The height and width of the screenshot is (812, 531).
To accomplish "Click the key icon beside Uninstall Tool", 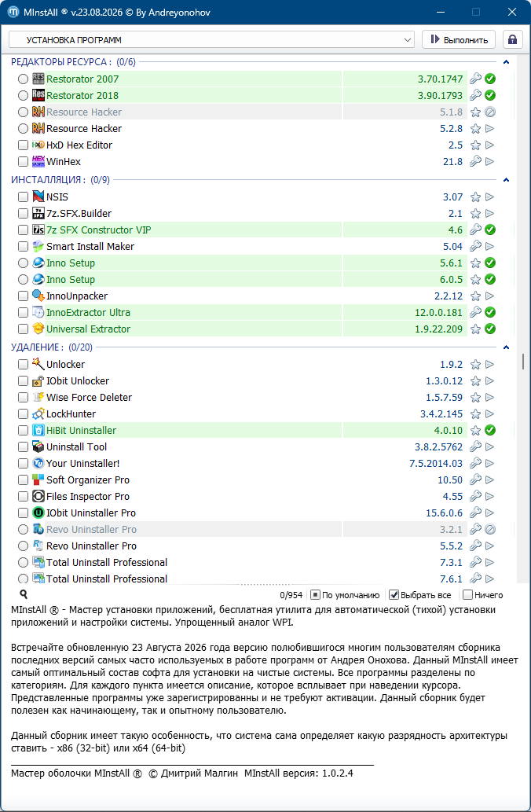I will pyautogui.click(x=475, y=447).
